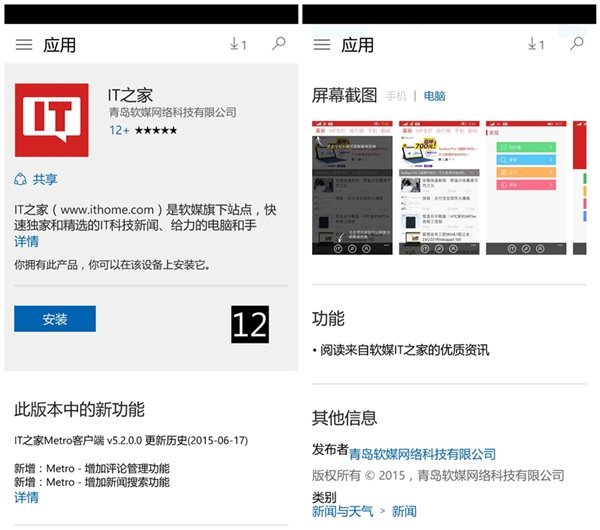Open 新闻 subcategory link
This screenshot has width=600, height=530.
point(404,512)
